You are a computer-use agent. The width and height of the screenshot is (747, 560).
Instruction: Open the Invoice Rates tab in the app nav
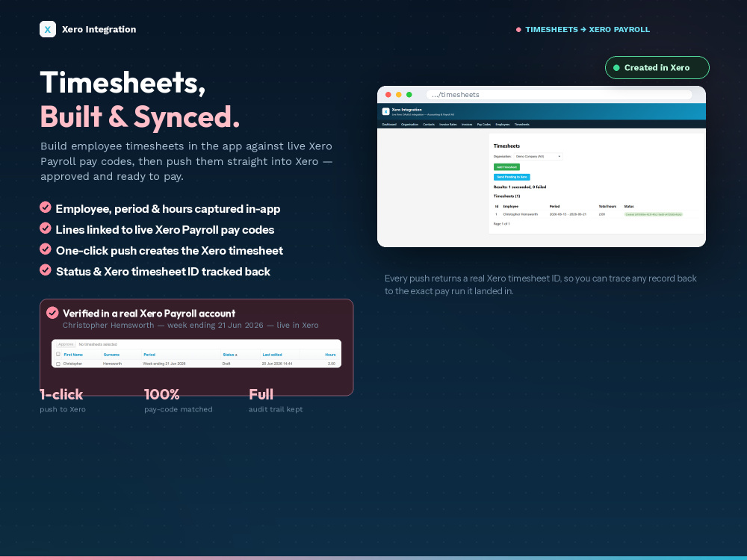click(447, 124)
